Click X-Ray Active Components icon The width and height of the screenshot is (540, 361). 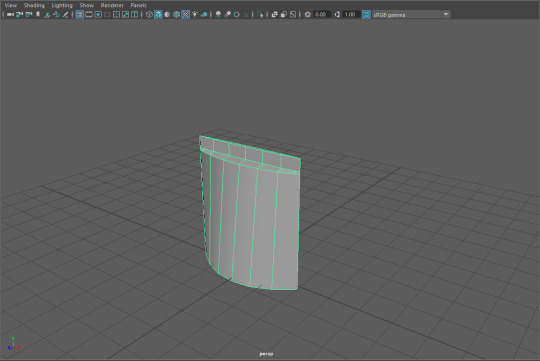[283, 14]
